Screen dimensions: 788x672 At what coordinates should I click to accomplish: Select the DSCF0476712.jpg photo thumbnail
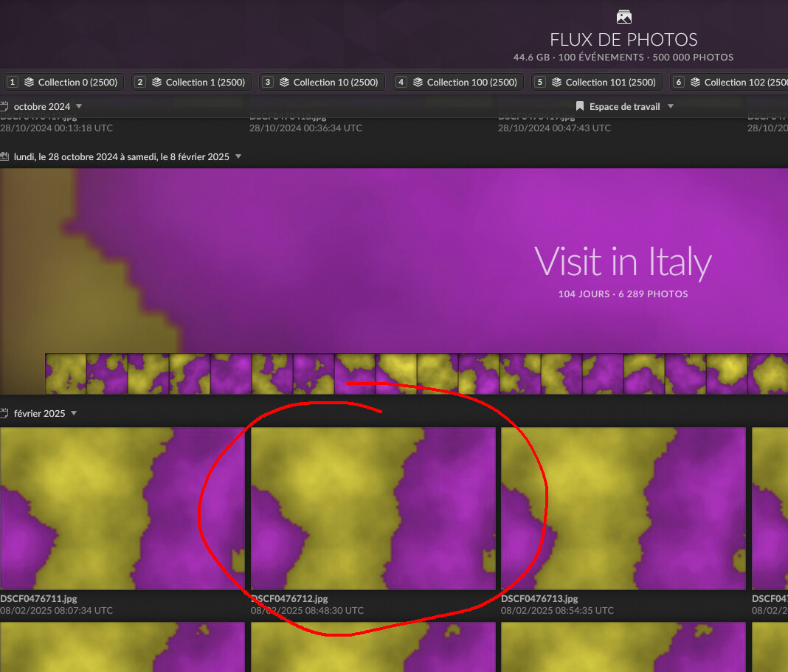pyautogui.click(x=373, y=508)
